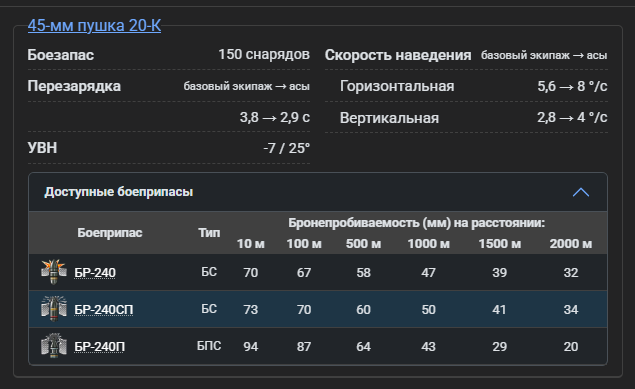Click the УВН label
The image size is (635, 389).
pyautogui.click(x=42, y=148)
